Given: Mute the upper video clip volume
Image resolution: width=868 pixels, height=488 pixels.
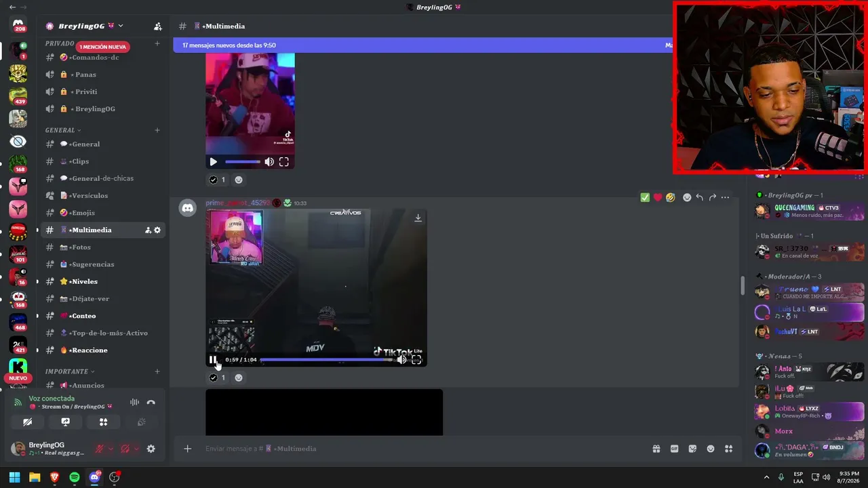Looking at the screenshot, I should click(x=269, y=162).
